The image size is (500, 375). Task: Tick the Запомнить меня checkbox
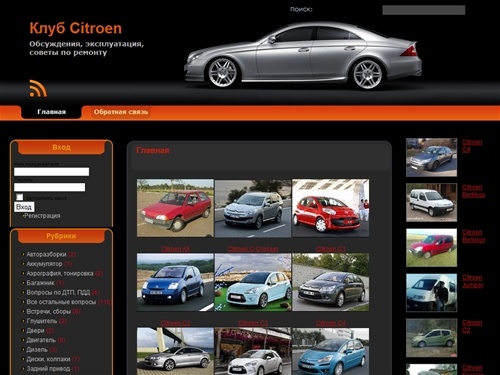coord(20,197)
